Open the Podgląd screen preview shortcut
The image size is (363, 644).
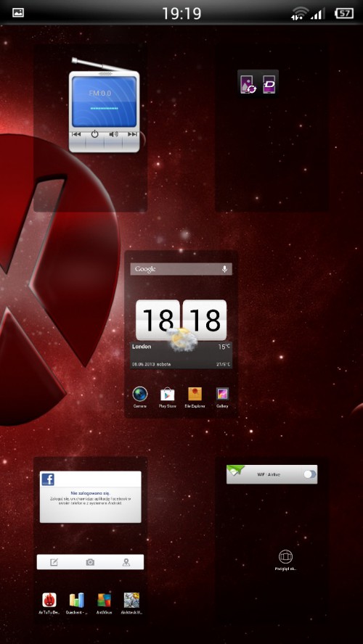[285, 556]
